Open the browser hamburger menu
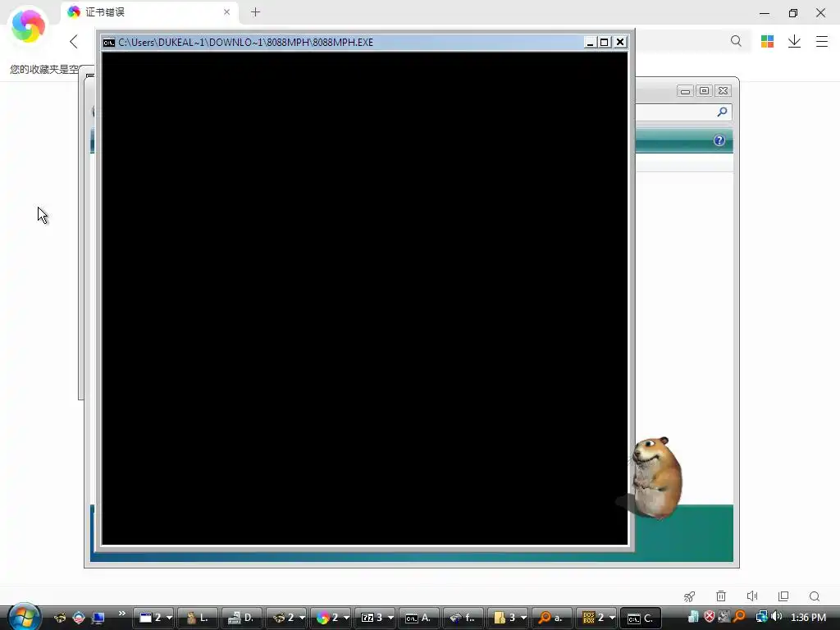 (x=822, y=41)
